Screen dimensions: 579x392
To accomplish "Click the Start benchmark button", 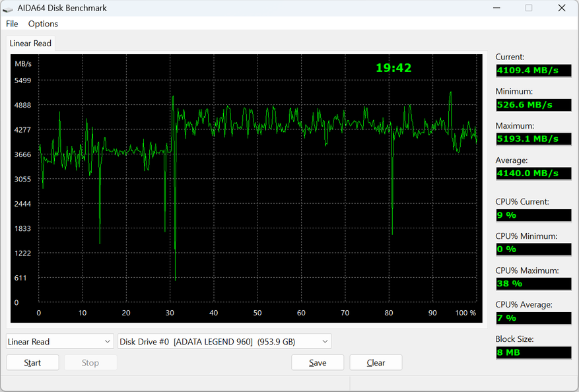I will 32,362.
